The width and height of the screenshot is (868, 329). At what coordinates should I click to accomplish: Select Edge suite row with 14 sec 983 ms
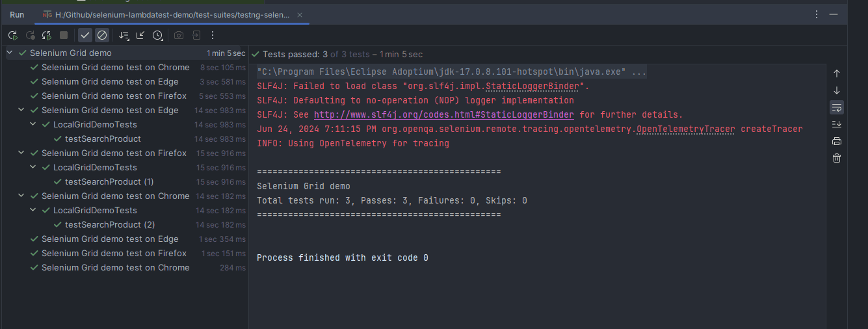point(126,111)
